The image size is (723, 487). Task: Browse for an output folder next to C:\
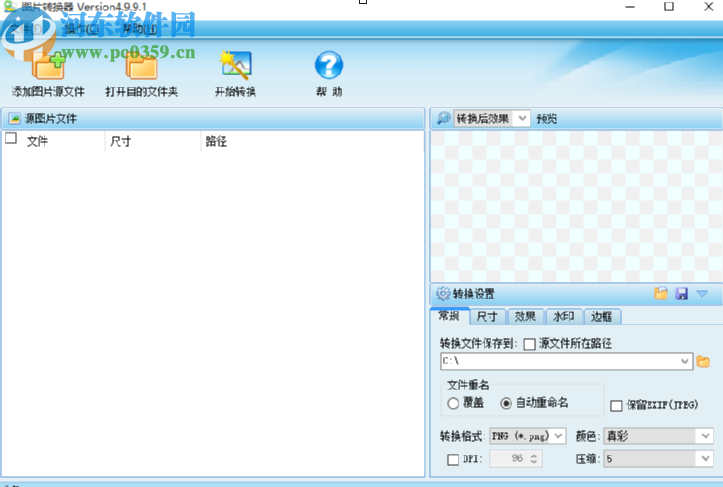(703, 362)
